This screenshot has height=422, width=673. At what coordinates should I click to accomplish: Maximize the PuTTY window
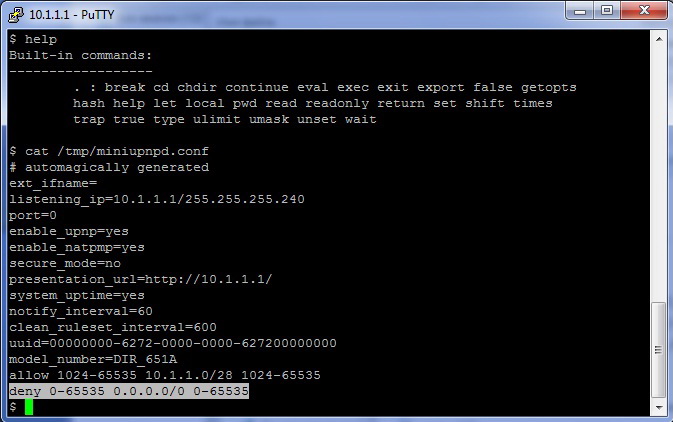coord(607,12)
